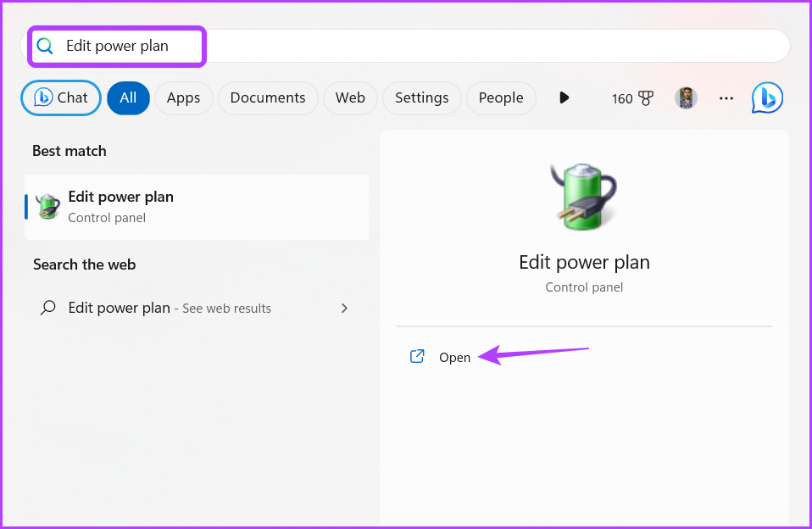The image size is (812, 529).
Task: Click the user profile avatar
Action: [x=686, y=98]
